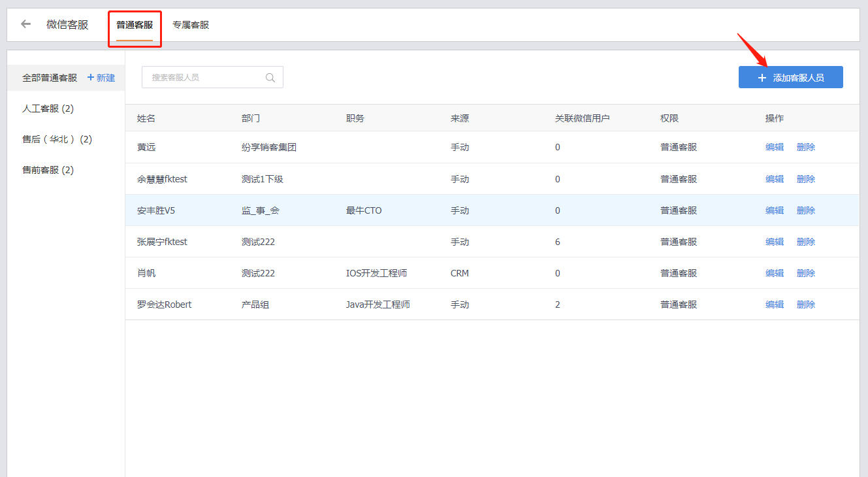This screenshot has height=477, width=868.
Task: Delete the 肖帆 staff entry
Action: (x=805, y=273)
